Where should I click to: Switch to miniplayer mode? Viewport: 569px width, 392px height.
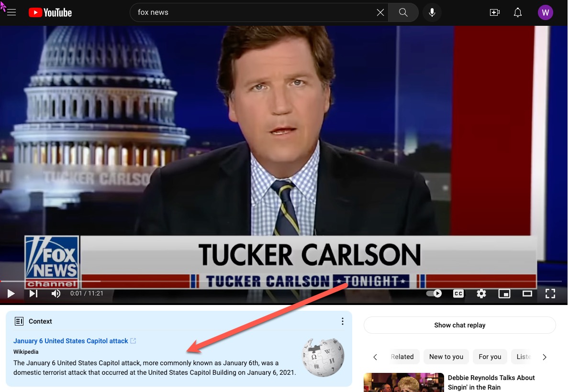(x=504, y=294)
